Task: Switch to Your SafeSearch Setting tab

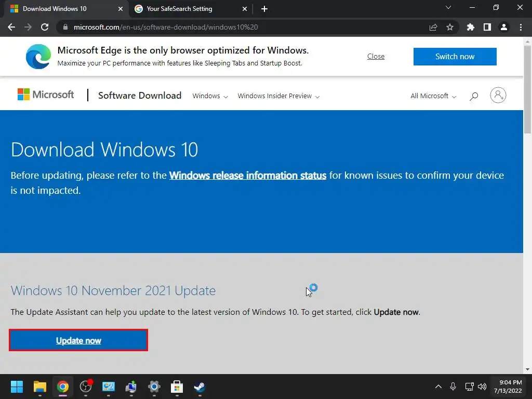Action: (191, 9)
